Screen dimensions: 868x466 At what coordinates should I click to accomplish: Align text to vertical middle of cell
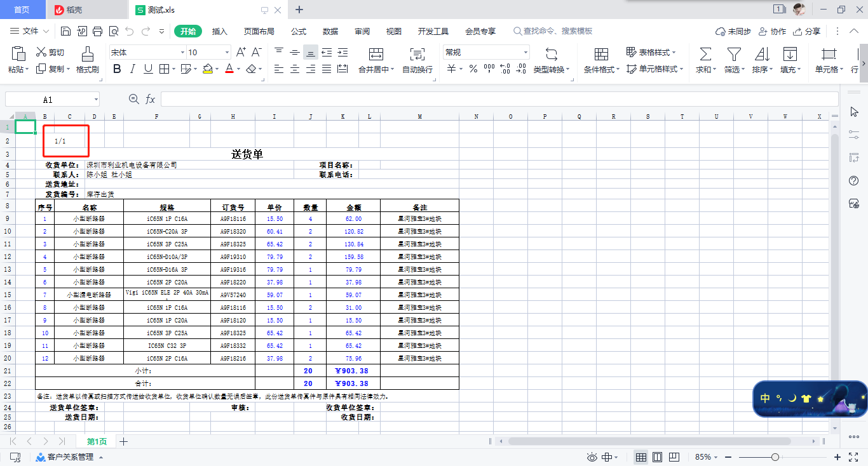coord(295,52)
